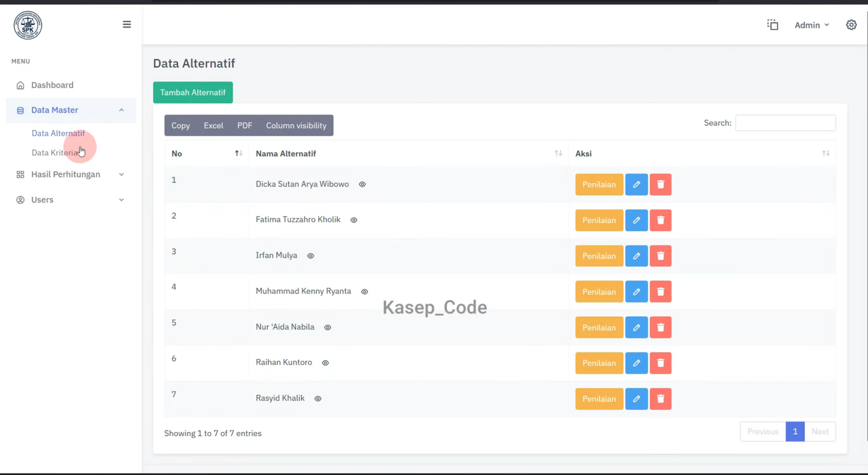Export table to PDF
The width and height of the screenshot is (868, 475).
pos(245,126)
